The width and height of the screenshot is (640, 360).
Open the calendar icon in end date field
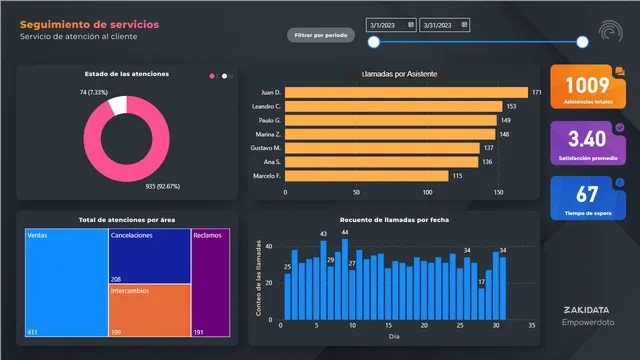(464, 25)
